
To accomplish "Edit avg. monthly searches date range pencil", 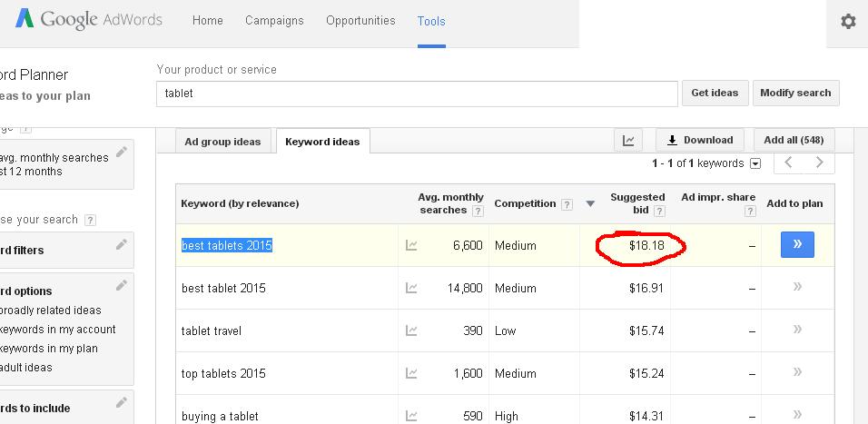I will pos(122,153).
